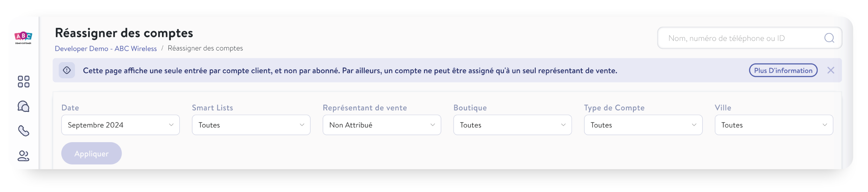Viewport: 868px width, 192px height.
Task: Open the chat conversations icon in sidebar
Action: [23, 106]
